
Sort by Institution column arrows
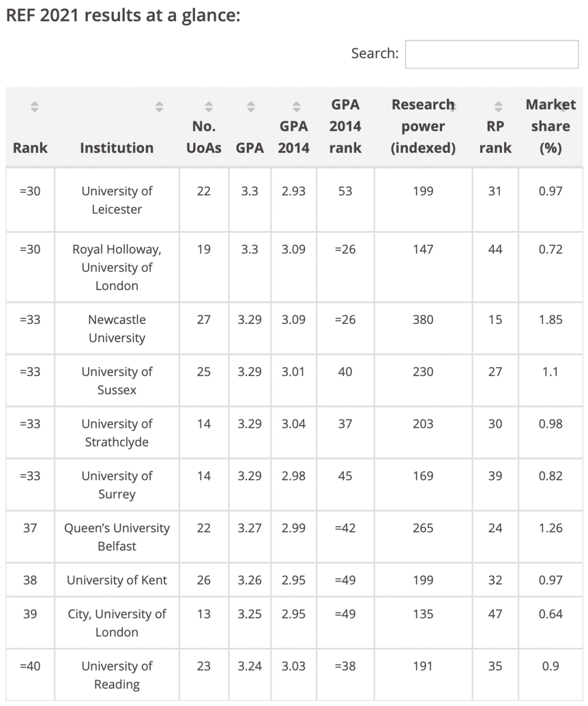tap(159, 107)
